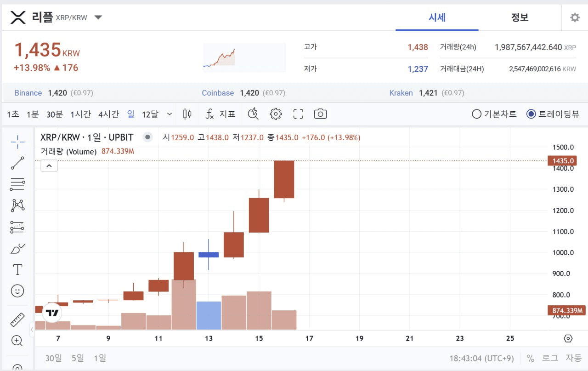Open the mini price sparkline chart
Screen dimensions: 588x371
point(244,58)
